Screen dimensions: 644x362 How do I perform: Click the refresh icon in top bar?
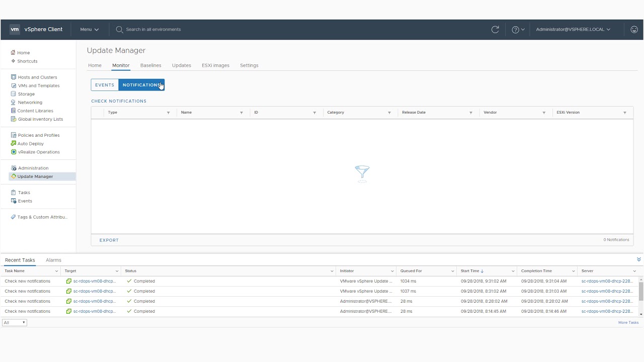tap(495, 30)
